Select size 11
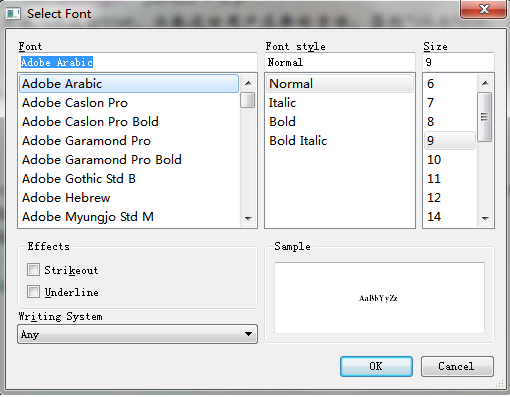The height and width of the screenshot is (397, 510). pos(450,179)
